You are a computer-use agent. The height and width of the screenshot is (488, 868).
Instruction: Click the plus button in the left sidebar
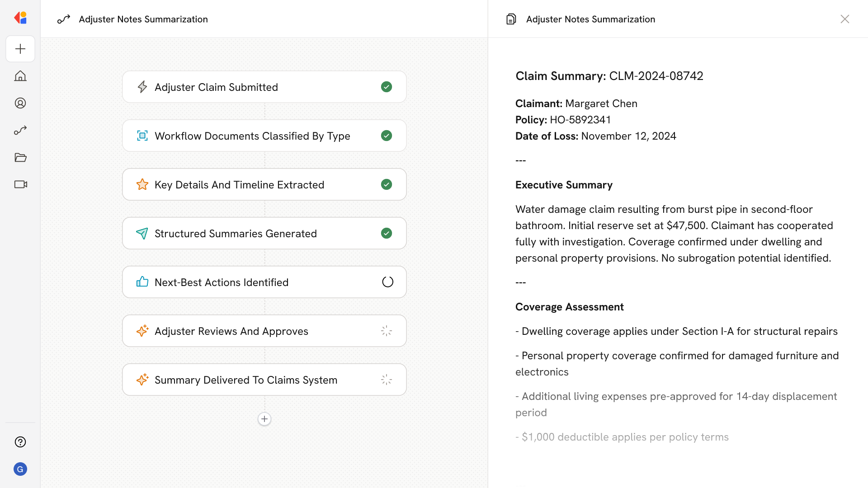pyautogui.click(x=20, y=49)
